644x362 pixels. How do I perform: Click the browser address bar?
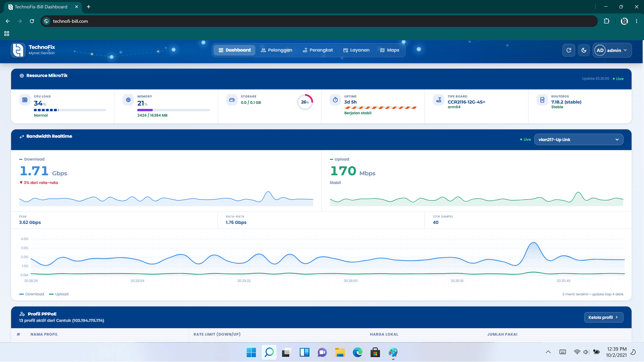tap(319, 21)
